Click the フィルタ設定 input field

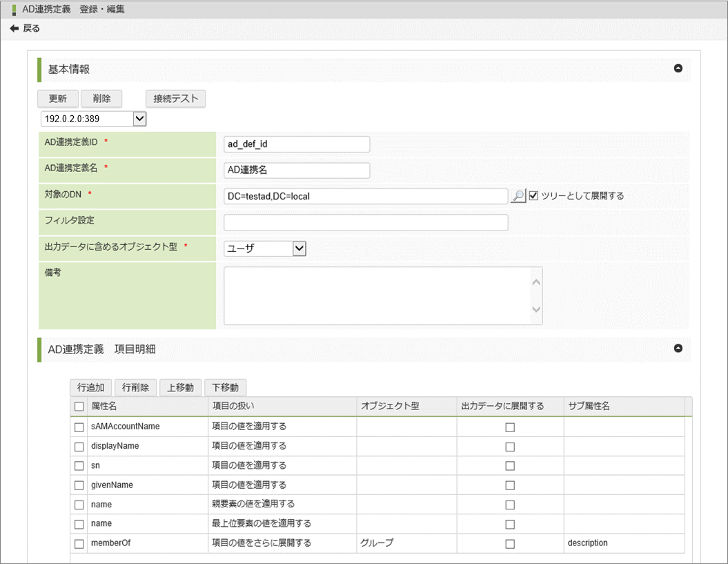tap(366, 222)
